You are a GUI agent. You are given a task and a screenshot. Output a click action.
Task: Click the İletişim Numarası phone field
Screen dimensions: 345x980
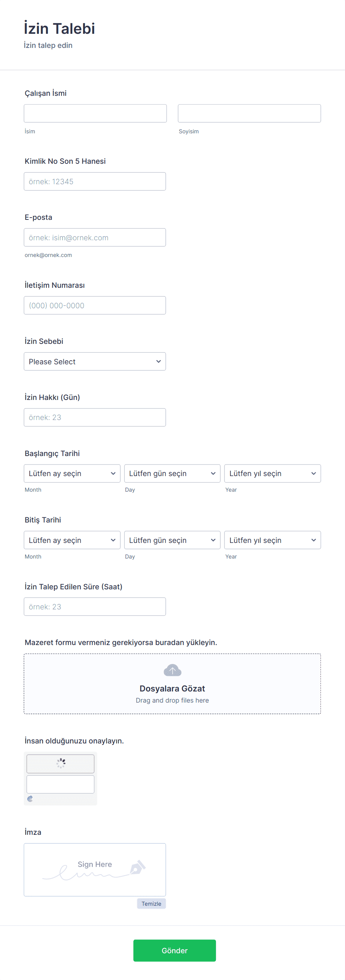tap(95, 306)
